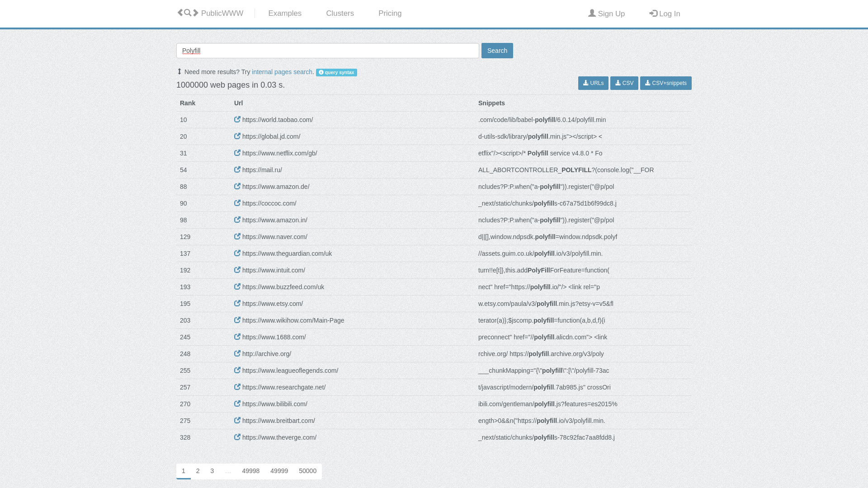Go to results page 49998
Image resolution: width=868 pixels, height=488 pixels.
[x=250, y=471]
